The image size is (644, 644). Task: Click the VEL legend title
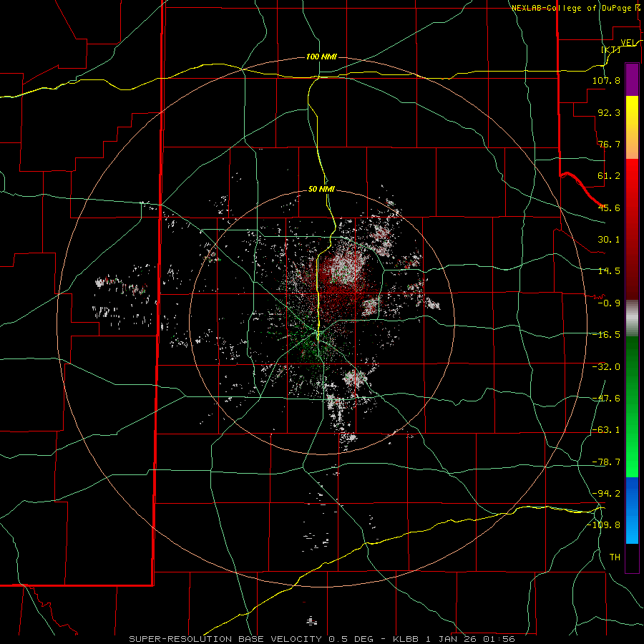(628, 42)
